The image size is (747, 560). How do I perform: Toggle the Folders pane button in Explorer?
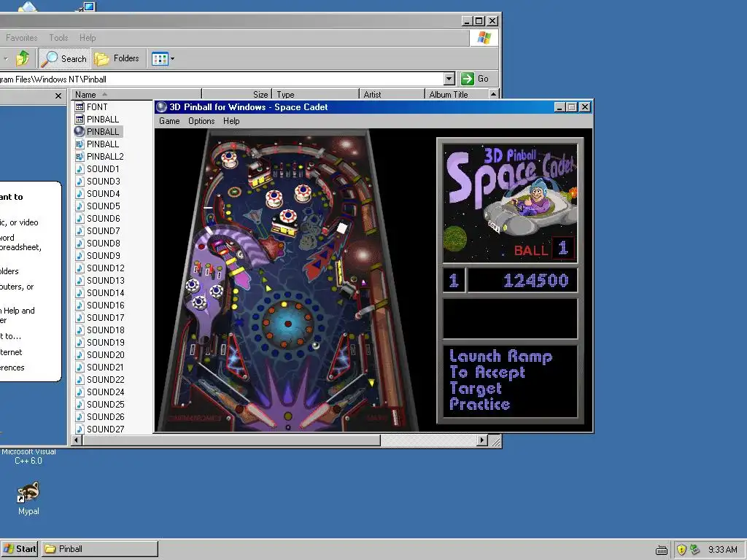117,58
